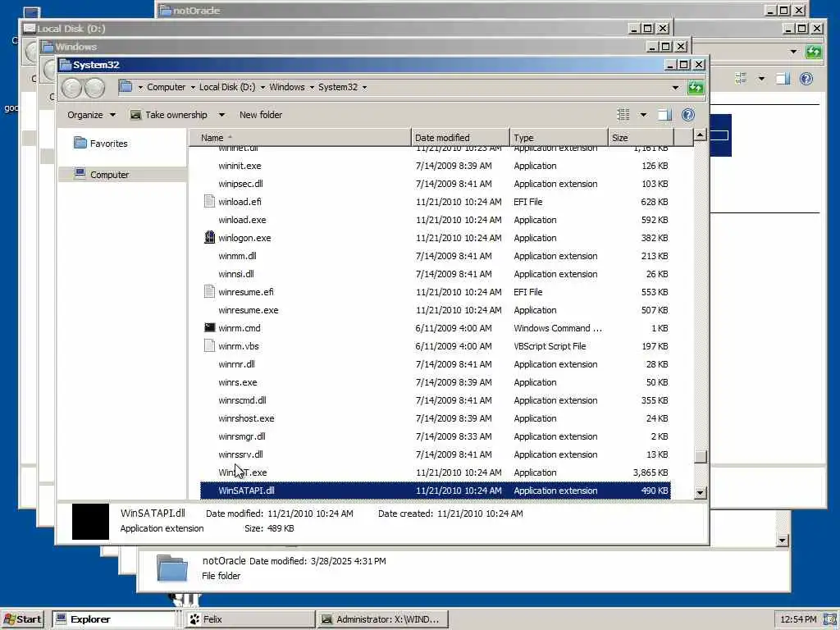
Task: Sort by the Type column header
Action: 559,138
